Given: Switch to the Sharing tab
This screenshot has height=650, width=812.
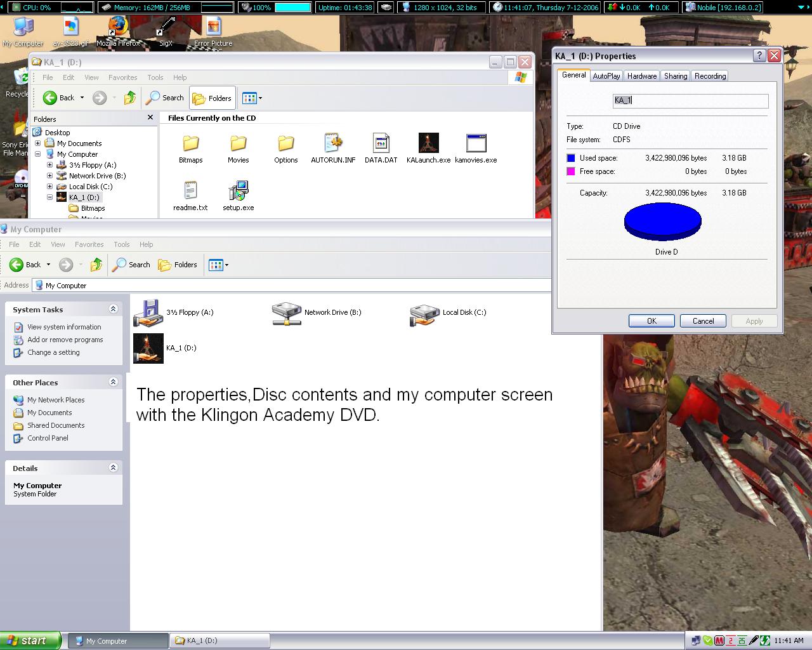Looking at the screenshot, I should pyautogui.click(x=676, y=76).
